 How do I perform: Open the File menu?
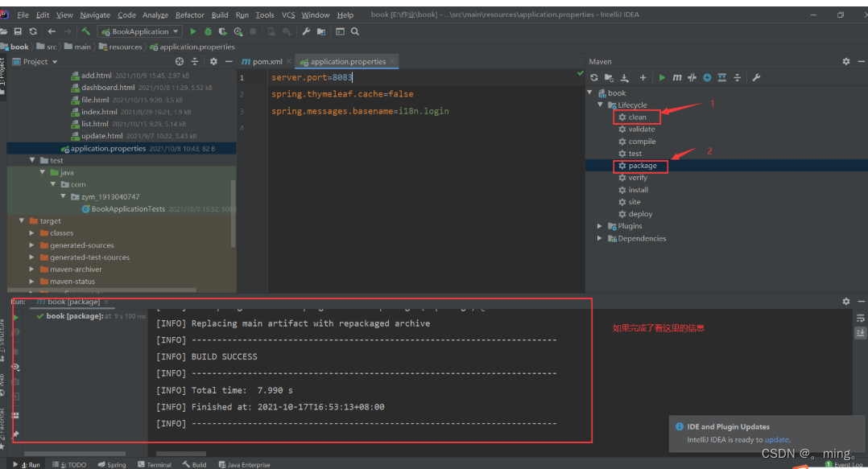23,15
